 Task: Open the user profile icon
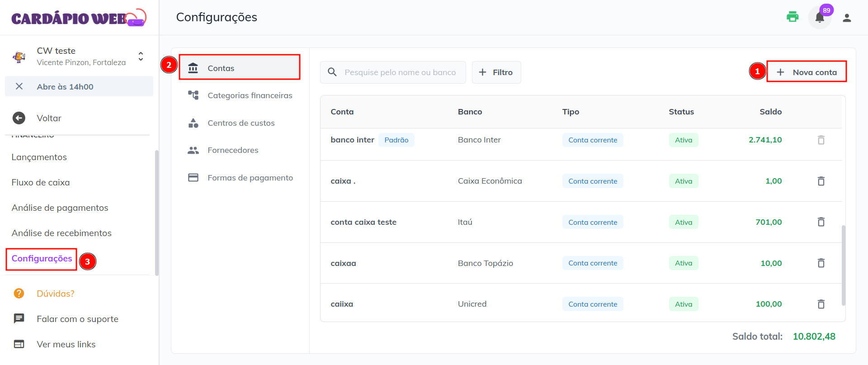click(847, 18)
